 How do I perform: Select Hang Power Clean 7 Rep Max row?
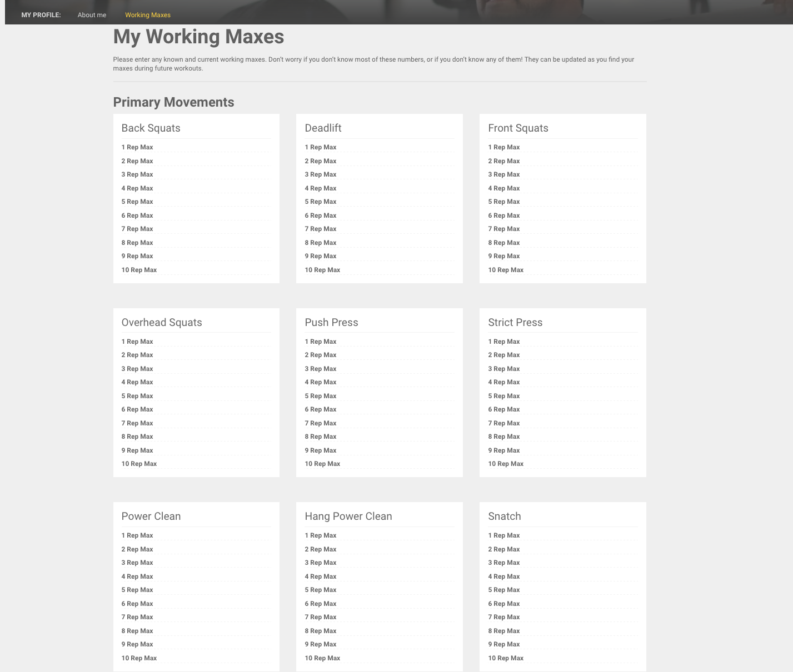tap(380, 617)
